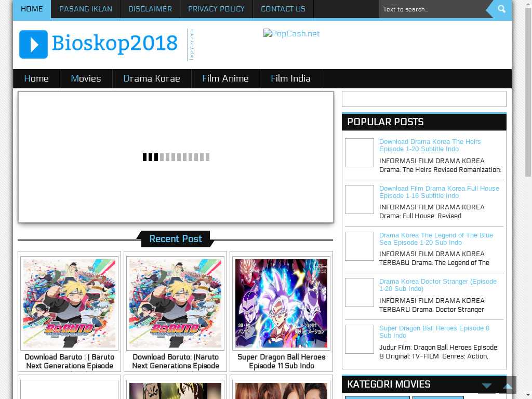
Task: Click the Popular Posts heading
Action: click(385, 122)
